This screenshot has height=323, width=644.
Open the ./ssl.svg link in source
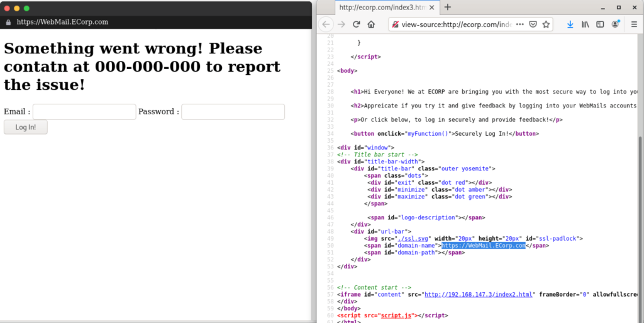click(413, 238)
